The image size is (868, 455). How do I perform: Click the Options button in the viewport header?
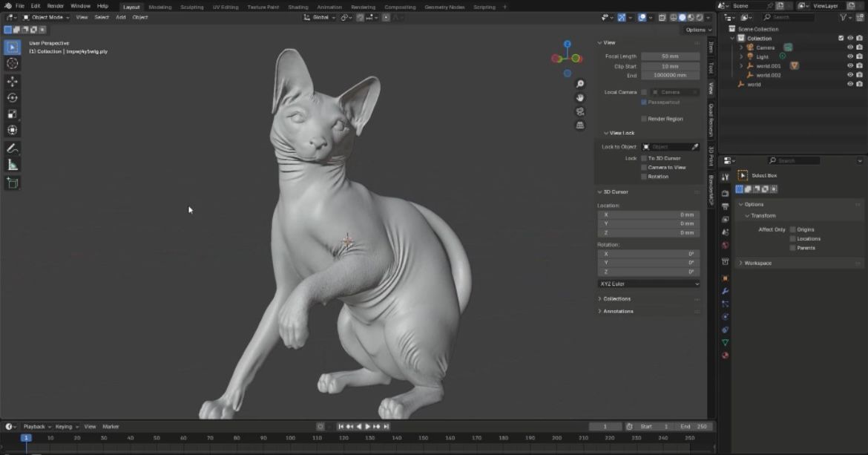(697, 30)
